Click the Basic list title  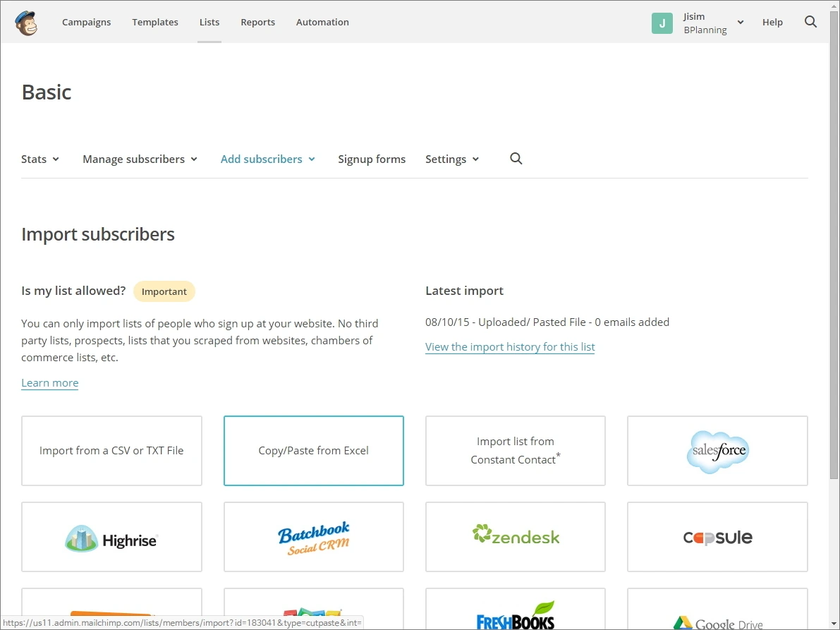point(47,92)
